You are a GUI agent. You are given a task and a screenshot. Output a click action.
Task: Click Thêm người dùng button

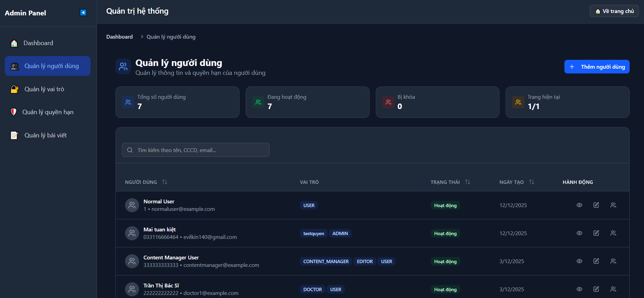pos(597,67)
